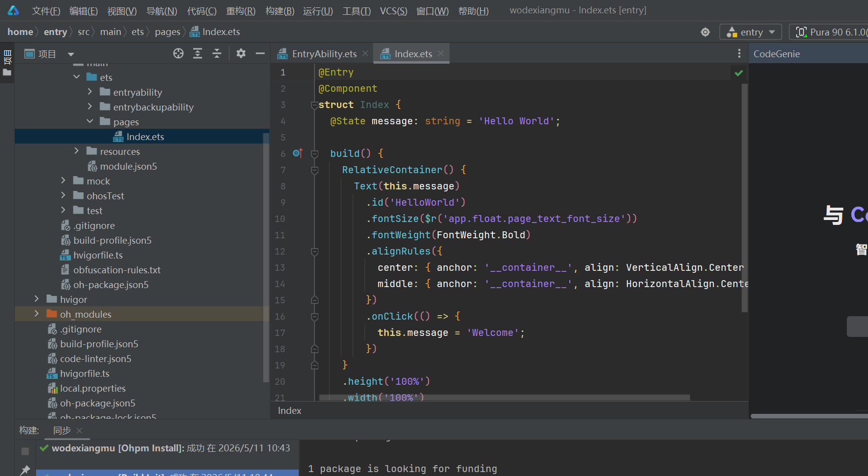Open the 工具(T) menu
868x476 pixels.
[356, 11]
